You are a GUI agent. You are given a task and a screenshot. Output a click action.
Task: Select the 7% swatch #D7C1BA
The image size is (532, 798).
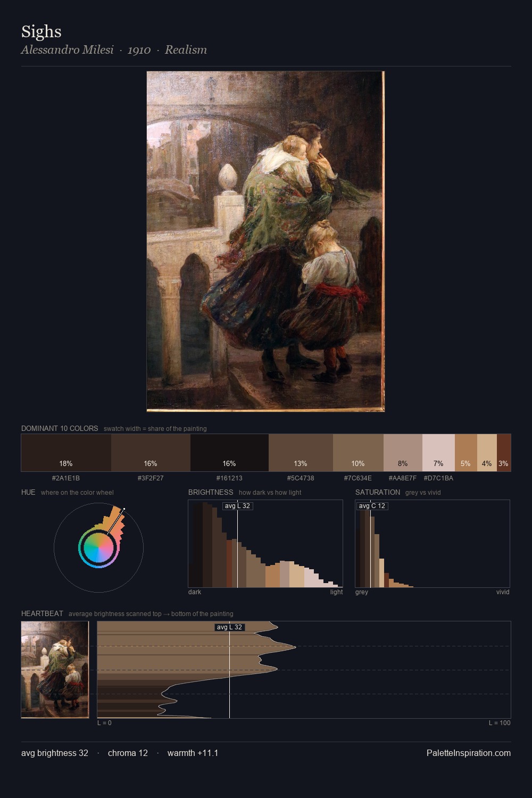[438, 453]
